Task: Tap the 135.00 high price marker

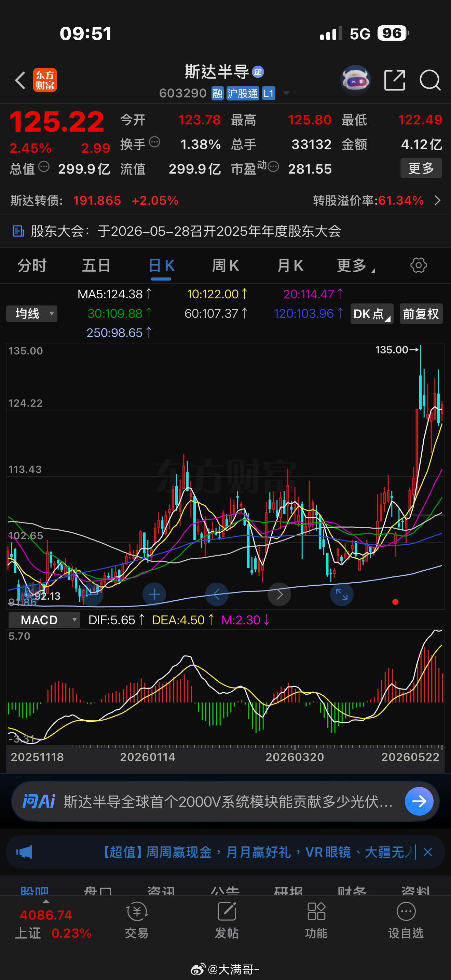Action: tap(397, 350)
